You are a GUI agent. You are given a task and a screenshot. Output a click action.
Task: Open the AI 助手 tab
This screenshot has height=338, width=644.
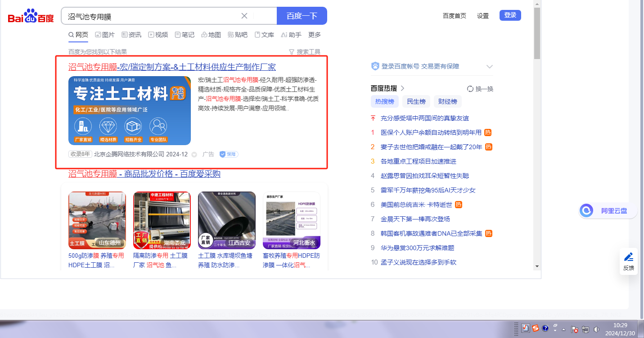tap(291, 35)
